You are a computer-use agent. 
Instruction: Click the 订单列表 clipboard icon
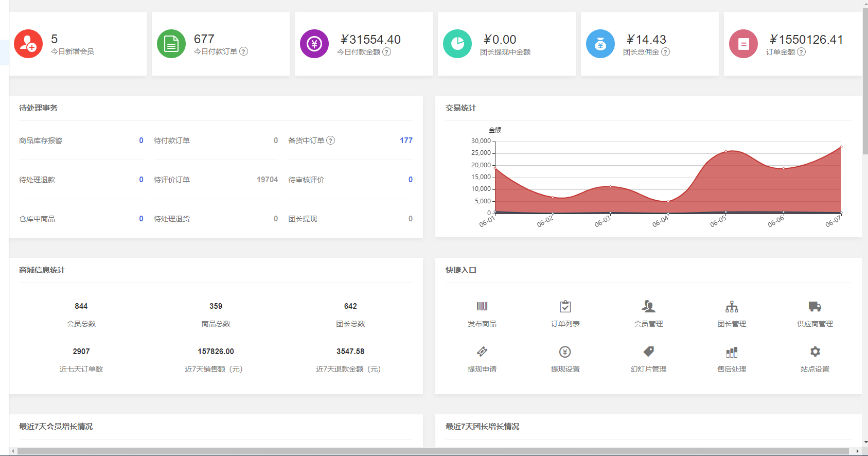point(565,306)
